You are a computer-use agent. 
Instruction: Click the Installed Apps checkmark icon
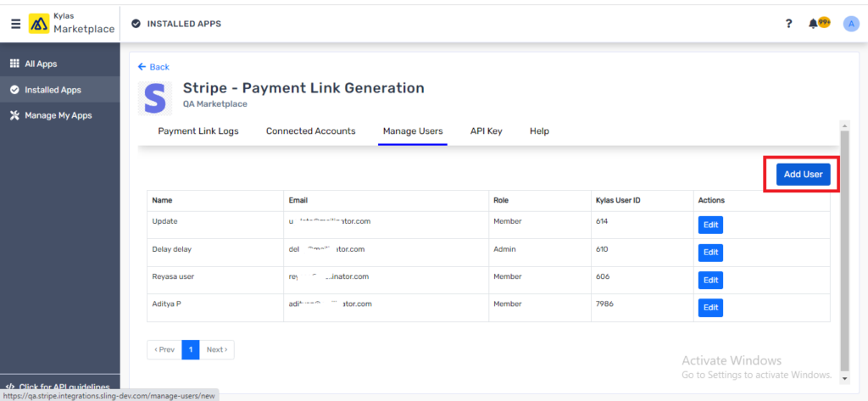[x=15, y=90]
